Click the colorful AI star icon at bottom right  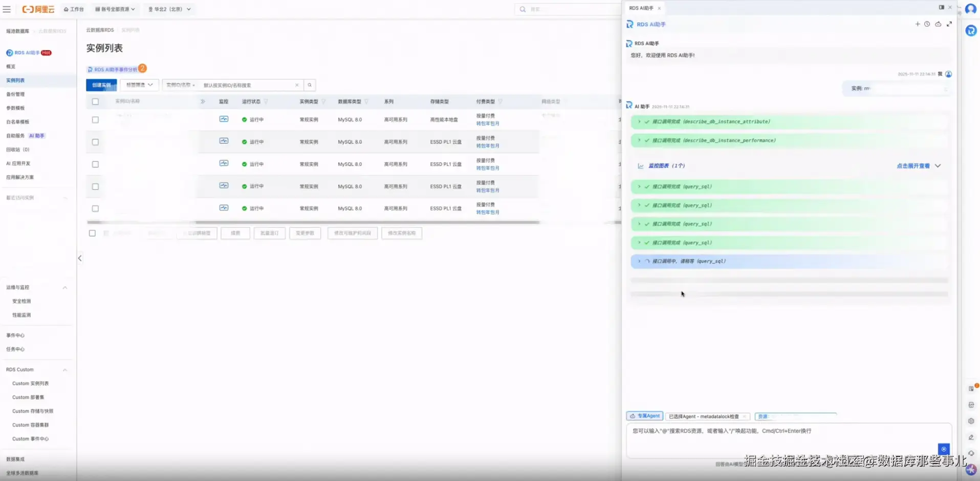(x=971, y=469)
